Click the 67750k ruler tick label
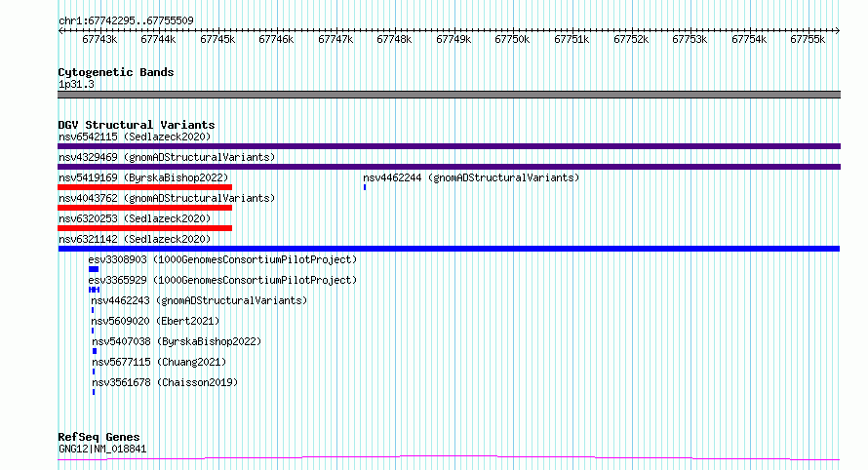 click(x=512, y=40)
